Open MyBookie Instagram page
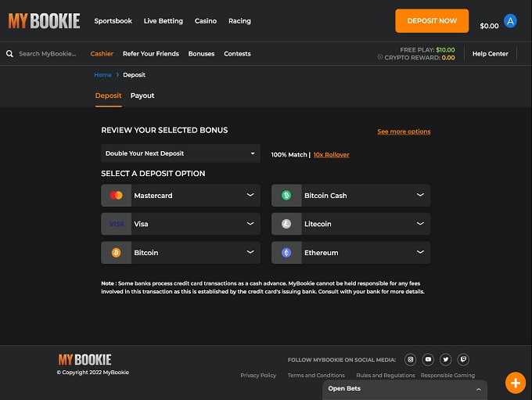The width and height of the screenshot is (532, 400). pyautogui.click(x=410, y=359)
